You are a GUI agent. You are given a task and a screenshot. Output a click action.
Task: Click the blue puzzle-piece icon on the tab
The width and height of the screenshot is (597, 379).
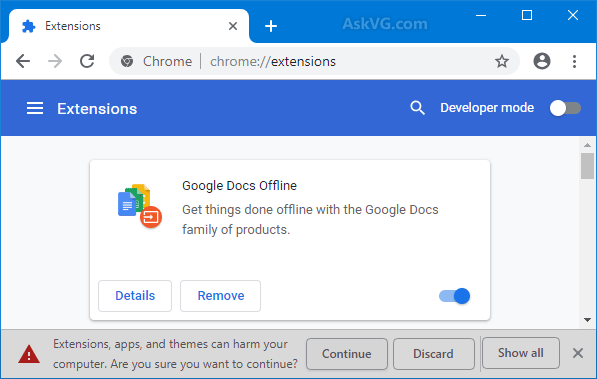point(29,26)
